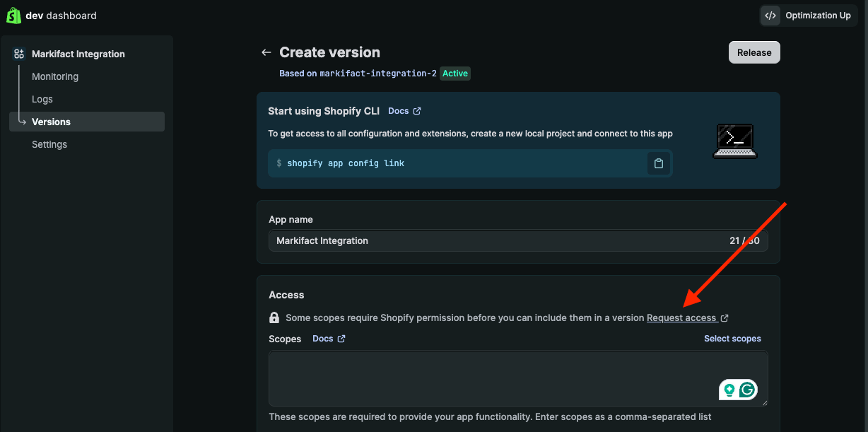
Task: Click the dev dashboard title text
Action: point(61,16)
